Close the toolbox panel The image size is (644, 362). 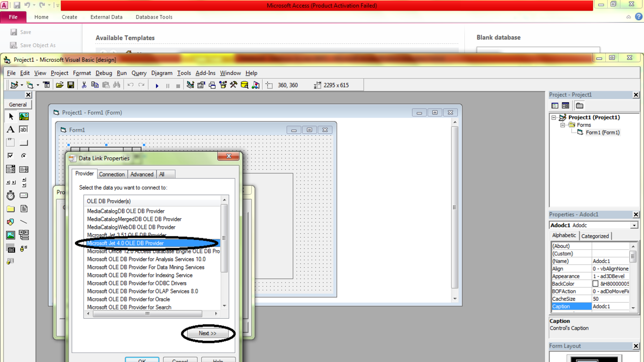(x=28, y=95)
